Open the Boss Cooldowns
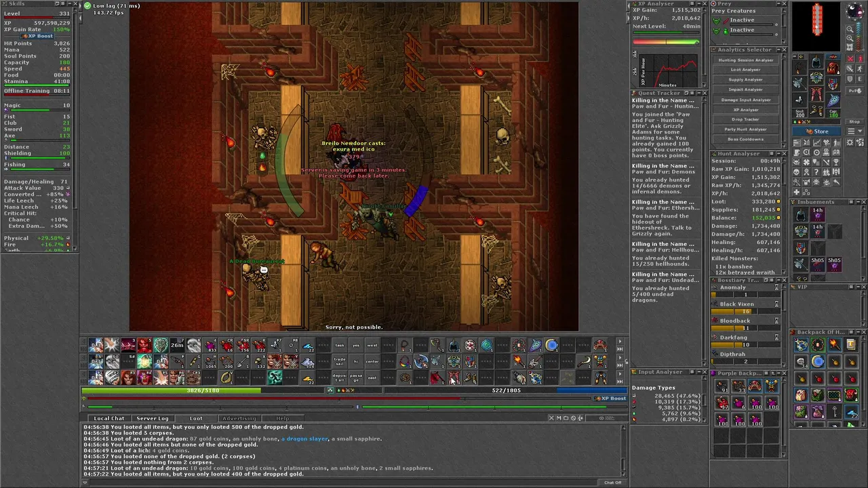The width and height of the screenshot is (868, 488). point(746,139)
